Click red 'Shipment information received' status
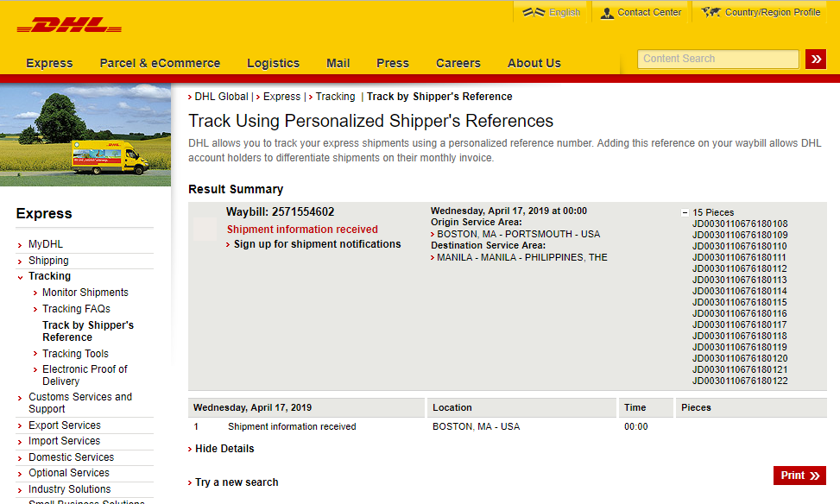840x504 pixels. click(x=302, y=230)
